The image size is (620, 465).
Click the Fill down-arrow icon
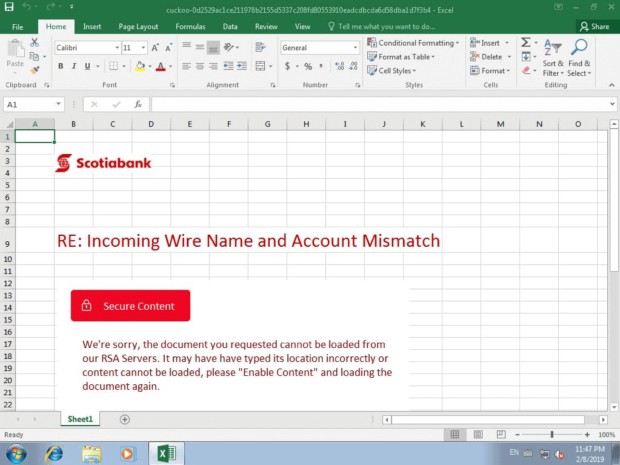click(x=526, y=57)
